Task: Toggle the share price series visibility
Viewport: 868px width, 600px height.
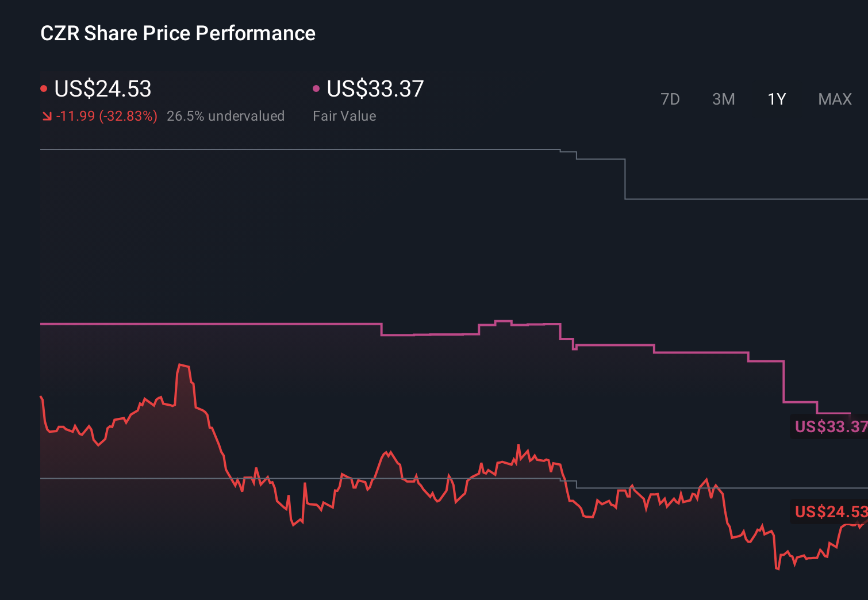Action: coord(102,89)
